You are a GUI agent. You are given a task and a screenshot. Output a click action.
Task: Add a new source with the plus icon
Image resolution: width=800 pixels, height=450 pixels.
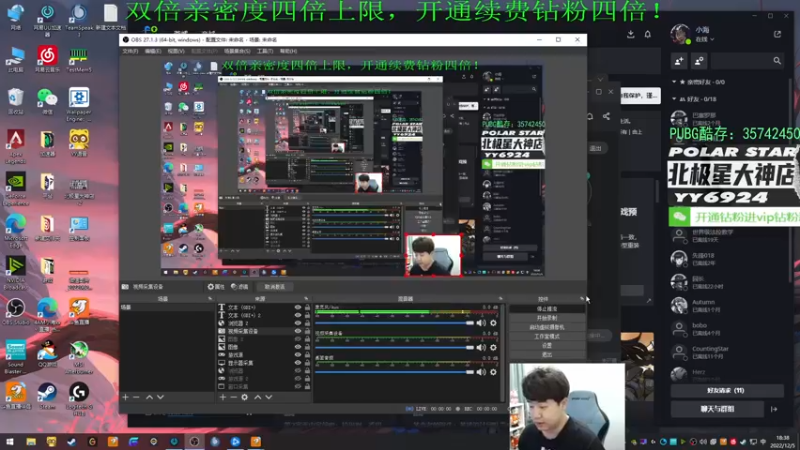[x=222, y=397]
